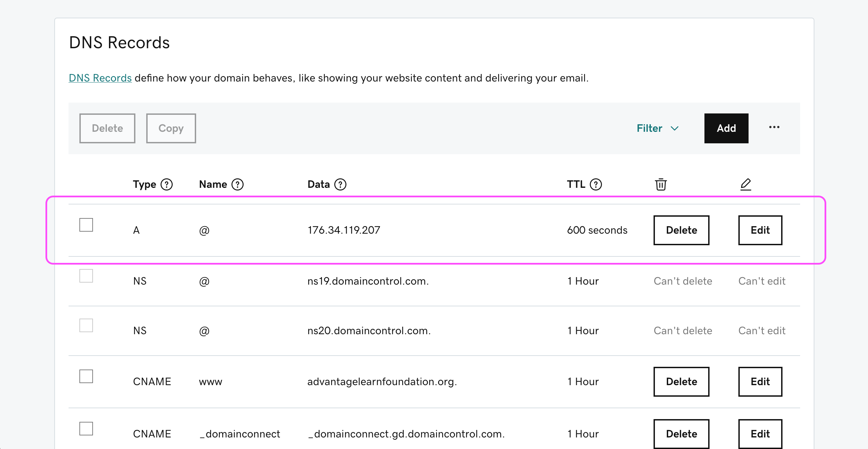Click the pencil edit column icon
Image resolution: width=868 pixels, height=449 pixels.
coord(746,184)
